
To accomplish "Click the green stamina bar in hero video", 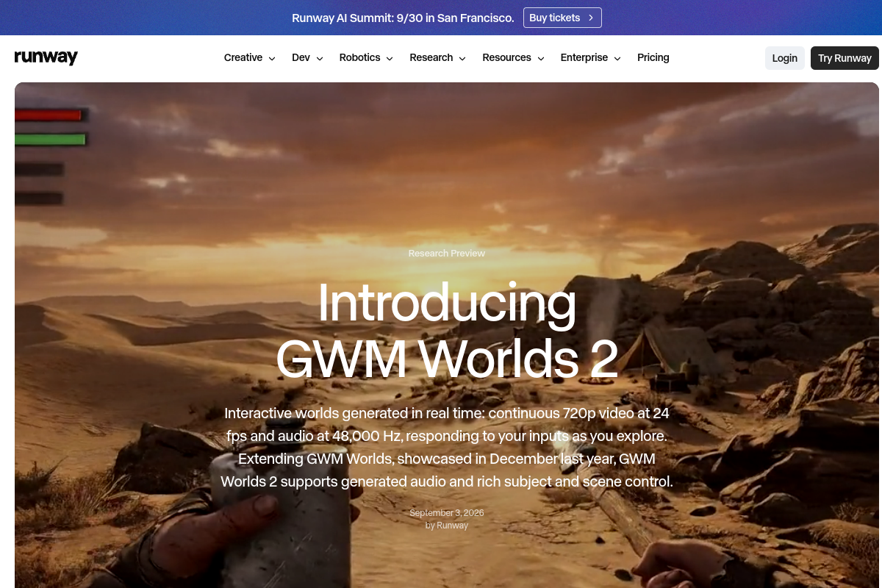I will [x=51, y=139].
